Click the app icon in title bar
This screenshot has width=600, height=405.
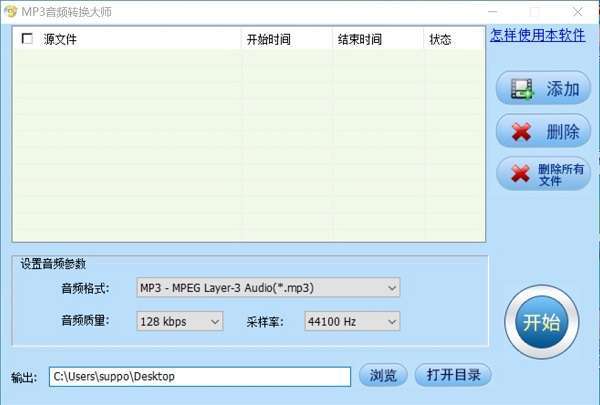10,11
